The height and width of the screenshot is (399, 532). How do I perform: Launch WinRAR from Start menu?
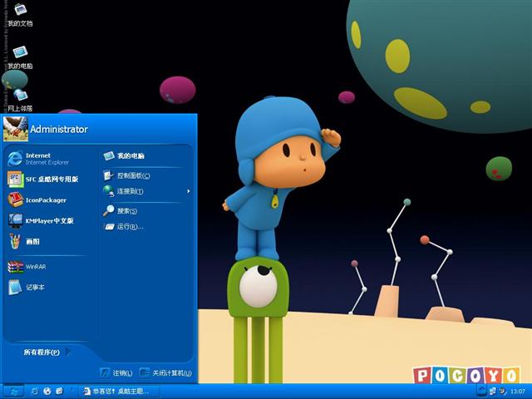click(x=47, y=267)
